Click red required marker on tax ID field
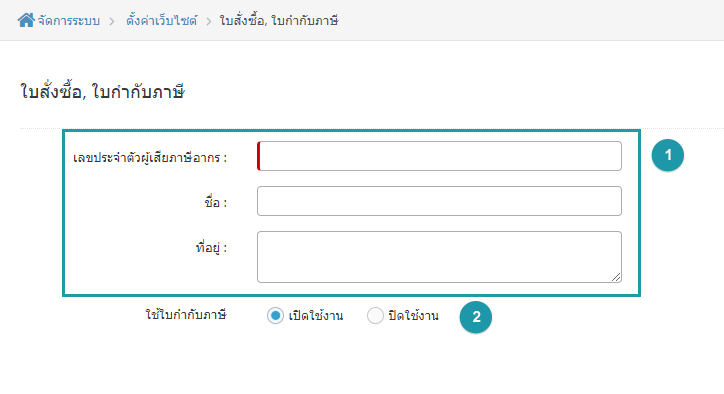Screen dimensions: 724x394 (x=259, y=156)
